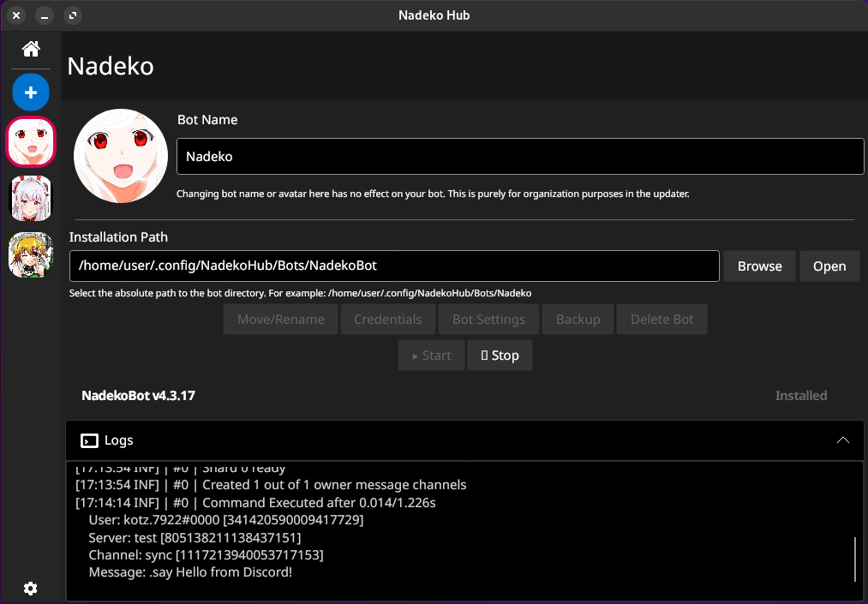The image size is (868, 604).
Task: Add a new bot with plus button
Action: [31, 92]
